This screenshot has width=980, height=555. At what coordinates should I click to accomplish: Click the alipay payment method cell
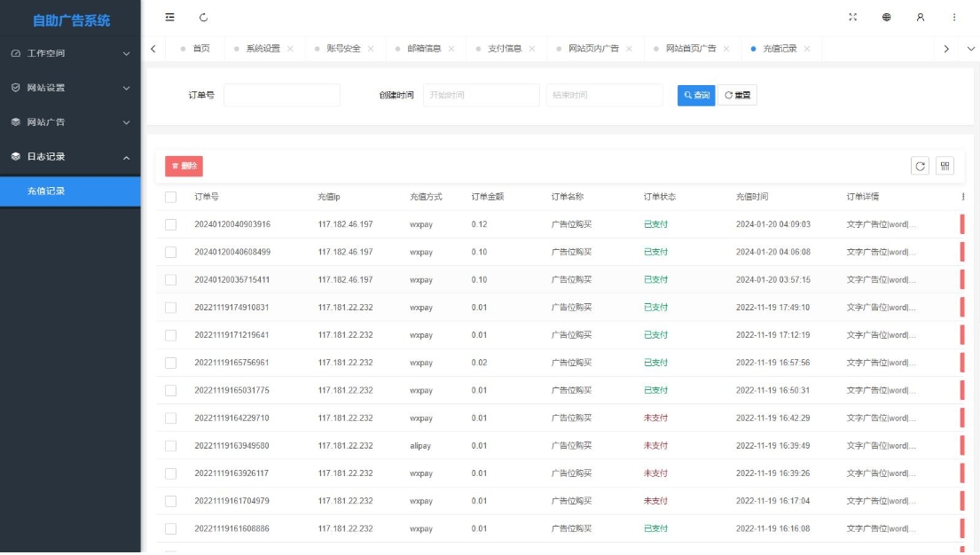(x=420, y=446)
